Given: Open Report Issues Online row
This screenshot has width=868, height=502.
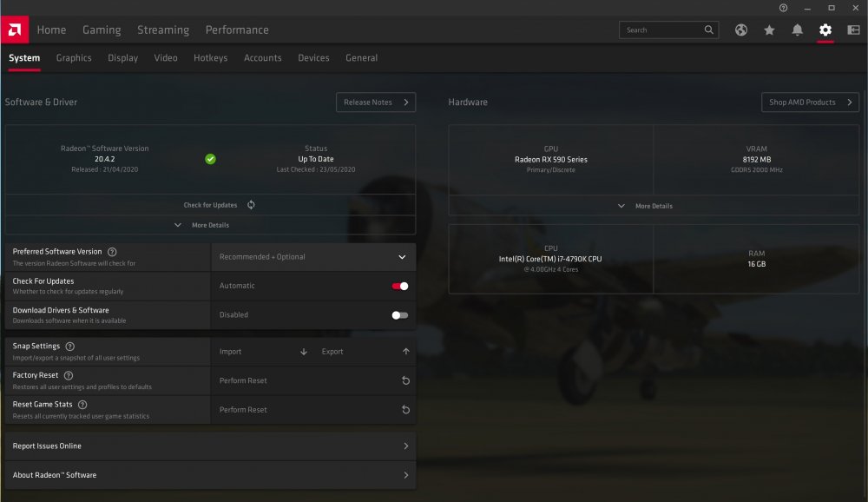Looking at the screenshot, I should pyautogui.click(x=210, y=446).
